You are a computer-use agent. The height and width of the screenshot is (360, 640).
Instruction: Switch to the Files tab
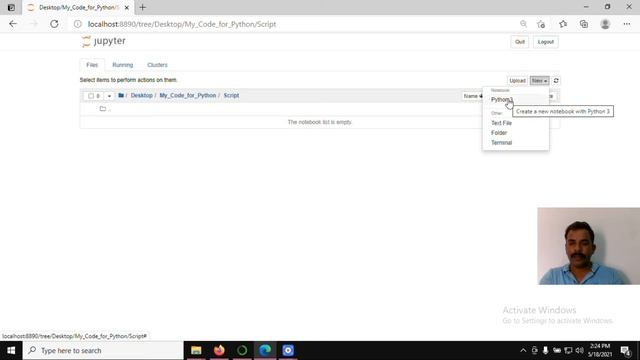tap(92, 65)
